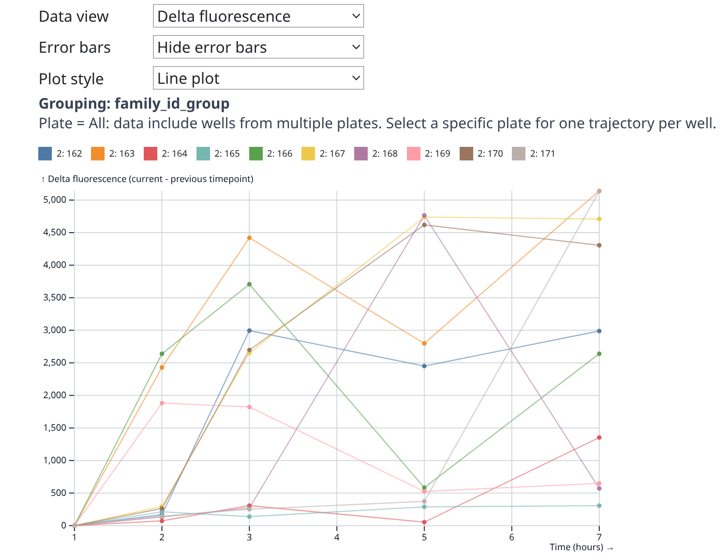Click the red data point at hour 7
The image size is (728, 560).
pyautogui.click(x=599, y=437)
